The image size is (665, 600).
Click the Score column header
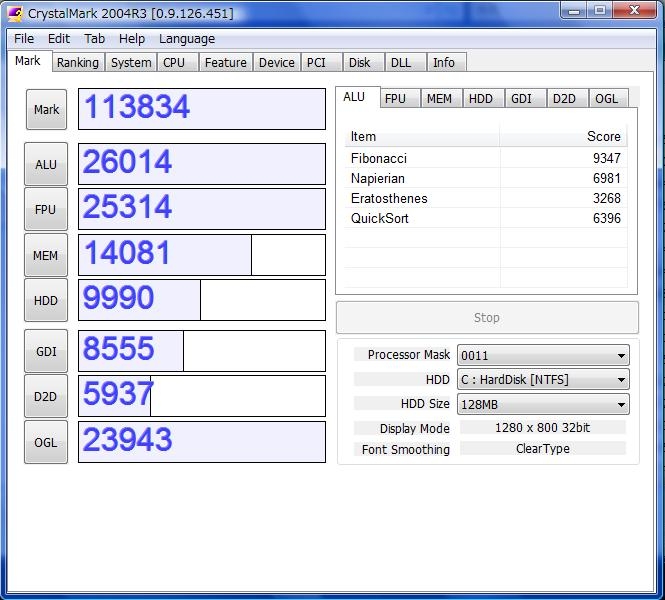click(603, 136)
